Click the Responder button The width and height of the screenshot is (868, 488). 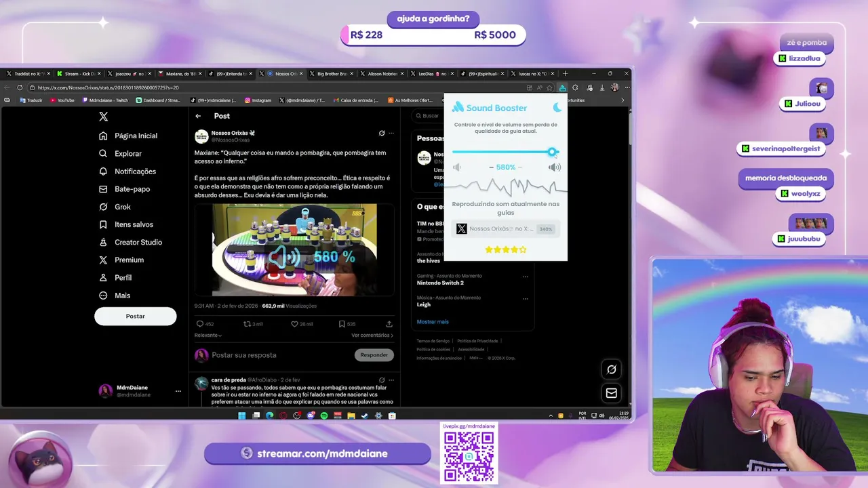coord(374,354)
